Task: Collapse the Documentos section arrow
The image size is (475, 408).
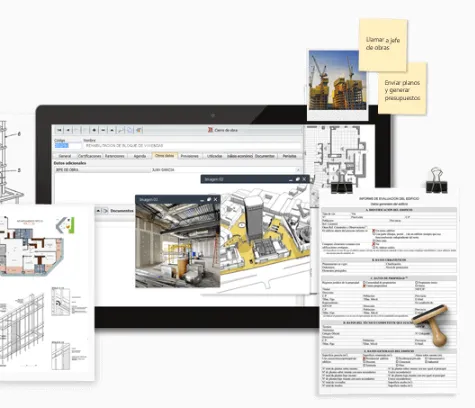Action: click(x=98, y=211)
